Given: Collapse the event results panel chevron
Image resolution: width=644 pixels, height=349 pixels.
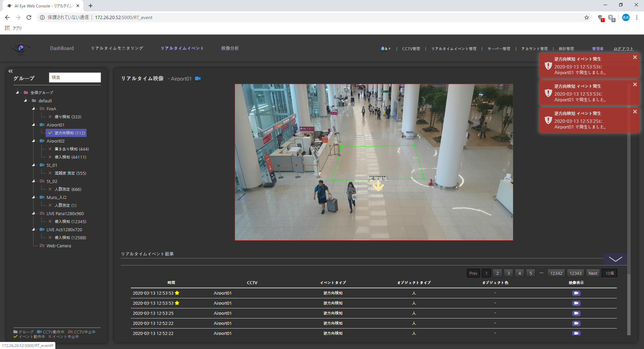Looking at the screenshot, I should click(615, 259).
